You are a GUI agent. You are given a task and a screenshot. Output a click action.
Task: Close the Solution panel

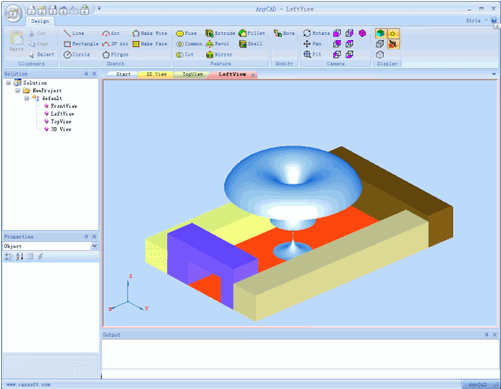pos(94,74)
